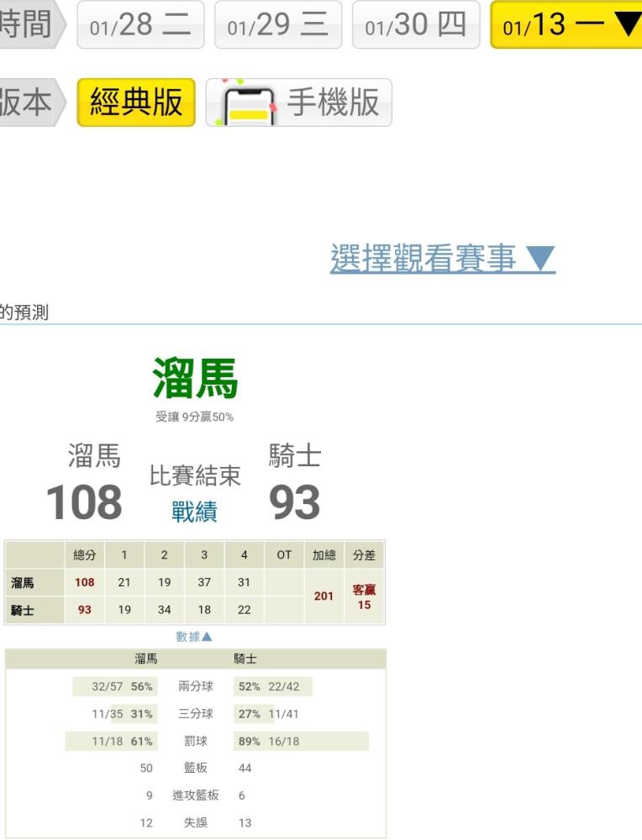This screenshot has height=840, width=642.
Task: Click 溜馬 two-point bar 32/57 56%
Action: pyautogui.click(x=115, y=687)
